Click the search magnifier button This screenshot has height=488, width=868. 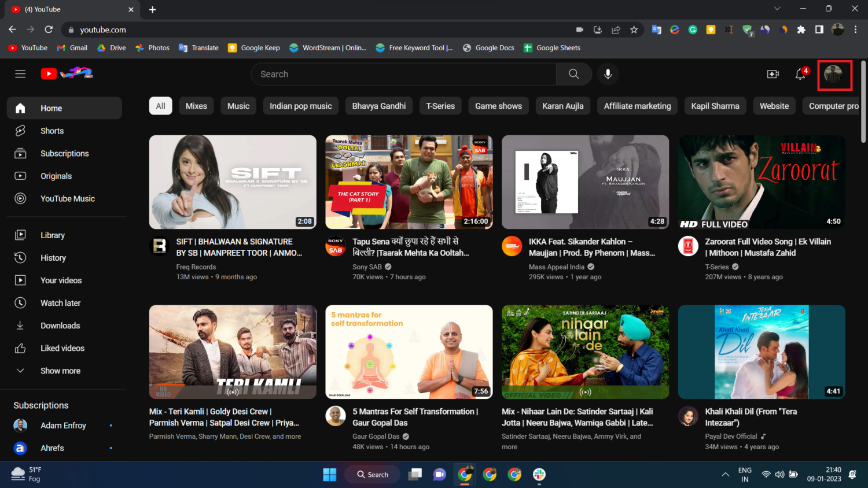[573, 74]
